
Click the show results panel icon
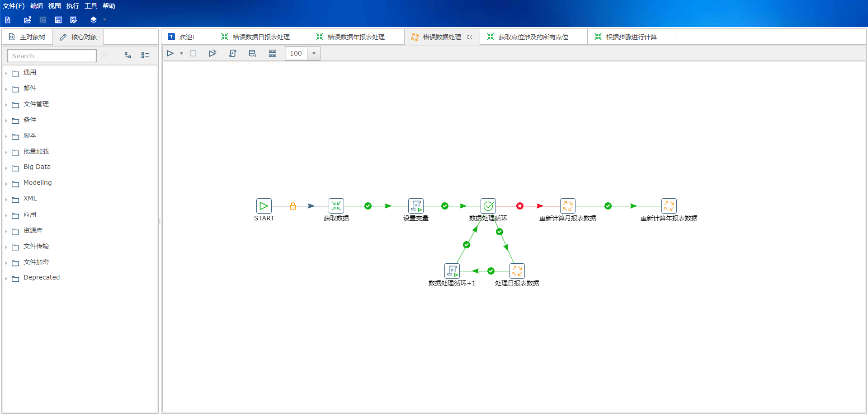273,53
